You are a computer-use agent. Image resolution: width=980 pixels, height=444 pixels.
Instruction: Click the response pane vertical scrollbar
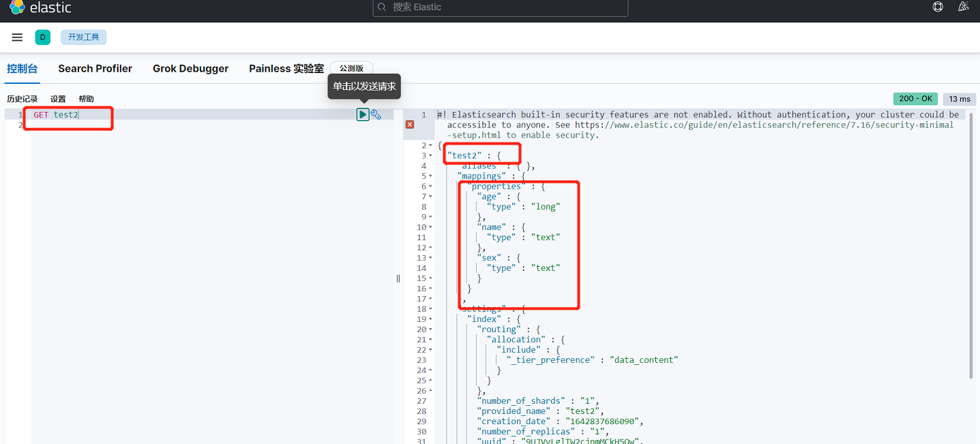(x=972, y=244)
